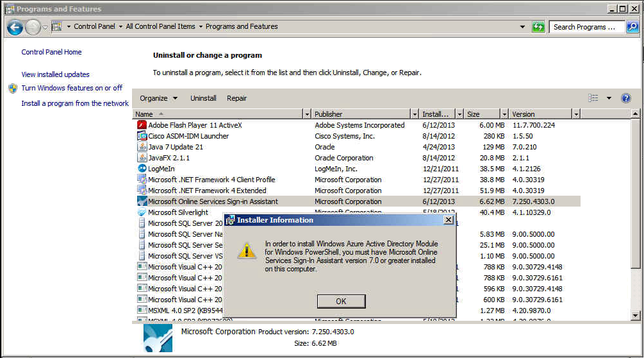Open recent pages dropdown near Forward button
644x358 pixels.
click(45, 28)
